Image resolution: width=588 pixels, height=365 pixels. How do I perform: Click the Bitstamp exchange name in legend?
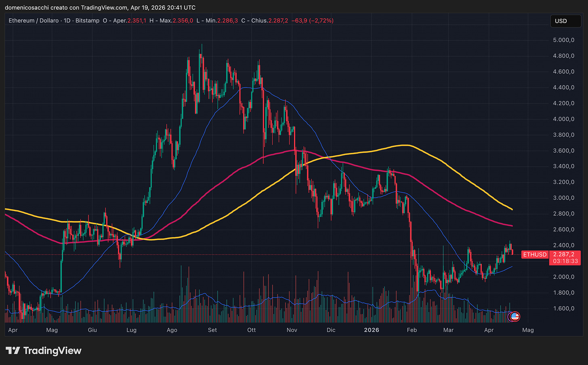pyautogui.click(x=87, y=21)
